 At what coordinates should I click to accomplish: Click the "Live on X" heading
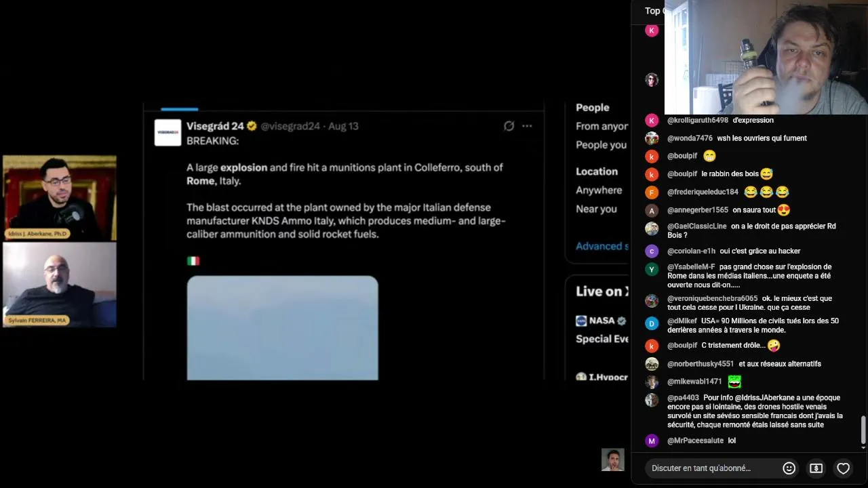[x=602, y=291]
